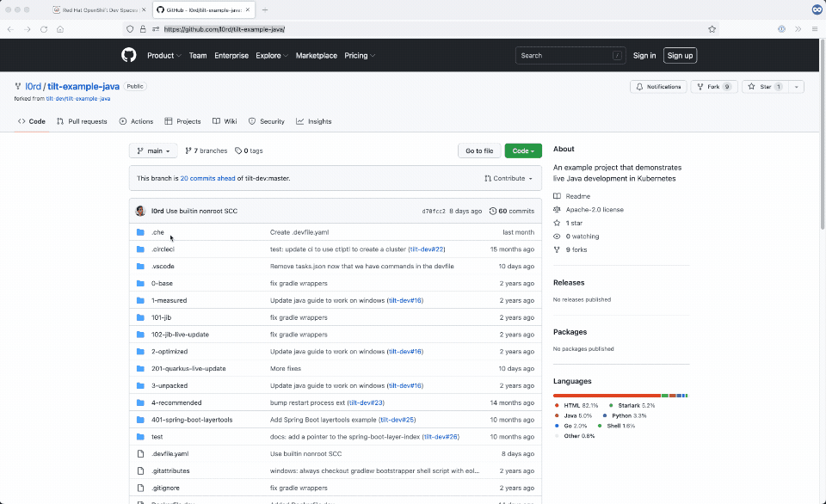Open the Actions tab
This screenshot has width=826, height=504.
coord(136,121)
